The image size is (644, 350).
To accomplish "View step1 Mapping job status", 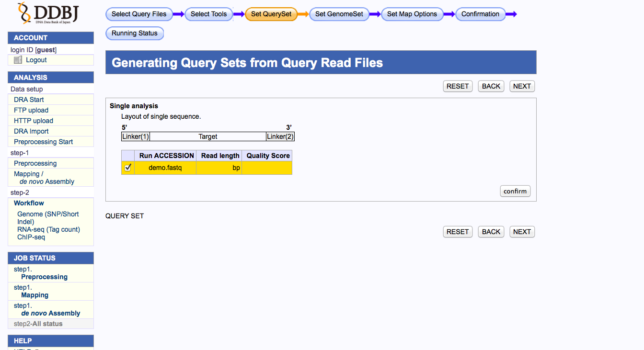I will [x=34, y=295].
